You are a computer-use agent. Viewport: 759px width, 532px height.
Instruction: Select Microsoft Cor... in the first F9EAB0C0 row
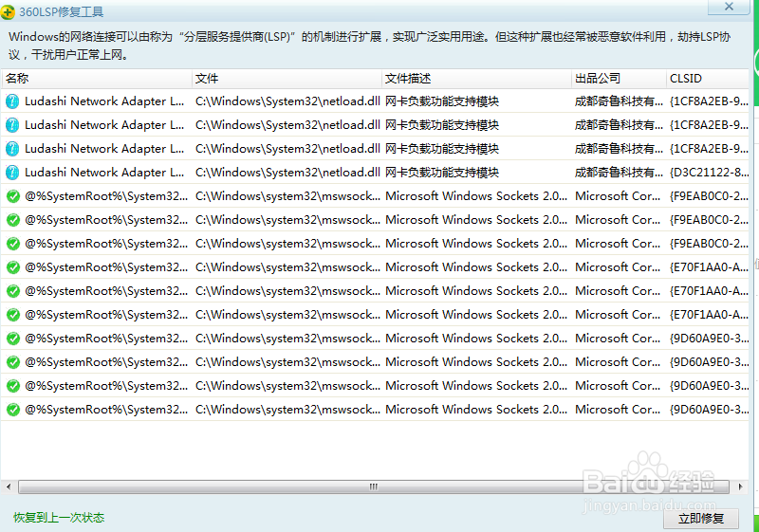[x=618, y=196]
